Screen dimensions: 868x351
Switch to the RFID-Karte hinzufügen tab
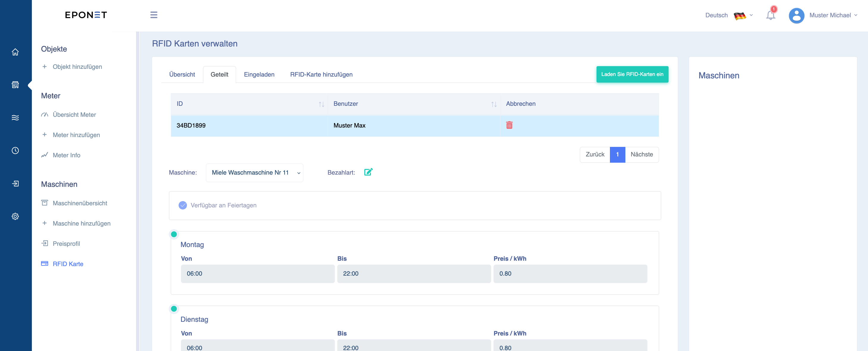click(x=321, y=74)
